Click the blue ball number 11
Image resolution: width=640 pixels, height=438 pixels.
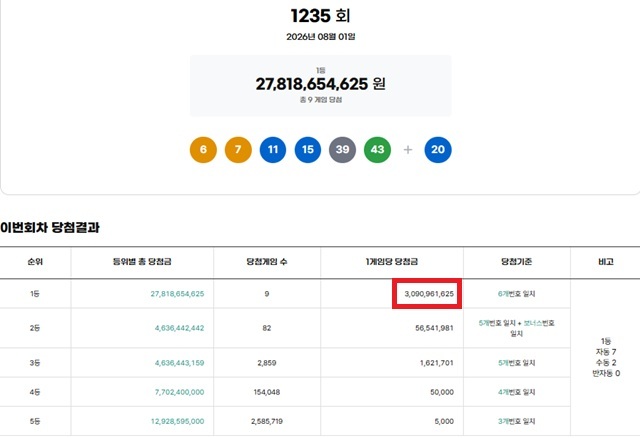click(x=273, y=149)
